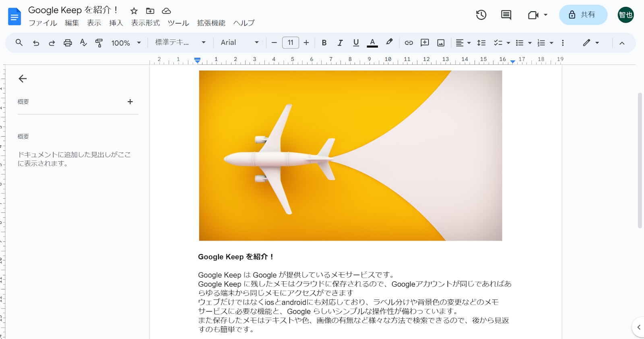
Task: Insert a numbered list
Action: tap(541, 43)
